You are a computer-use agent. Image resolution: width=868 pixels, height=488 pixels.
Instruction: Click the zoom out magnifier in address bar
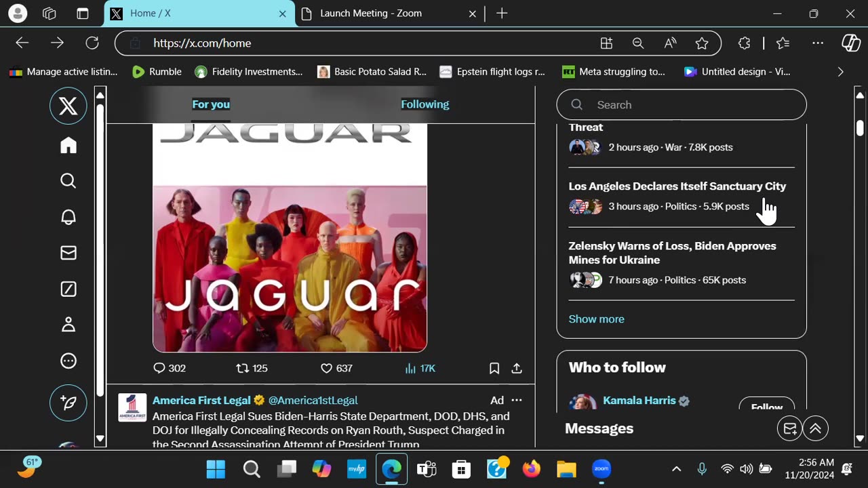click(638, 43)
